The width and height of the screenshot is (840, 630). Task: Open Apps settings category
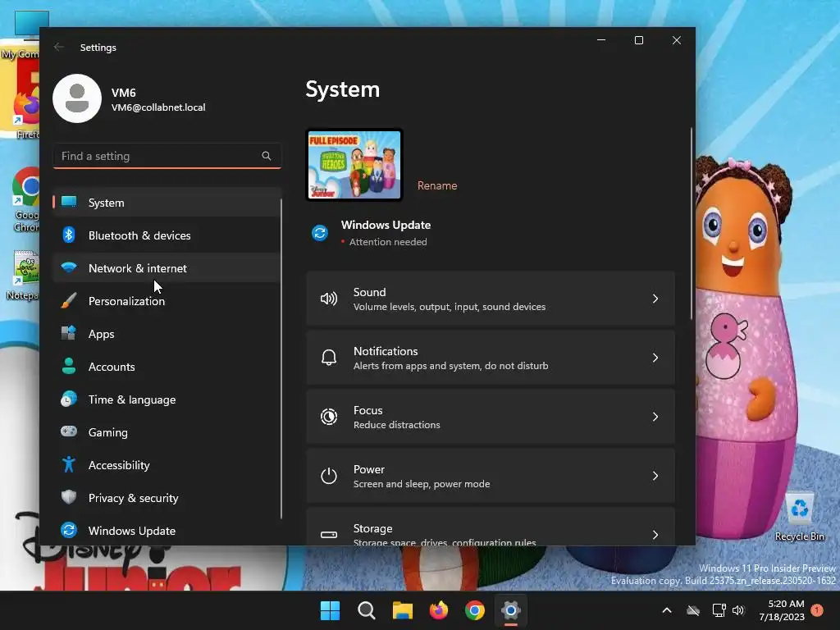pyautogui.click(x=167, y=334)
